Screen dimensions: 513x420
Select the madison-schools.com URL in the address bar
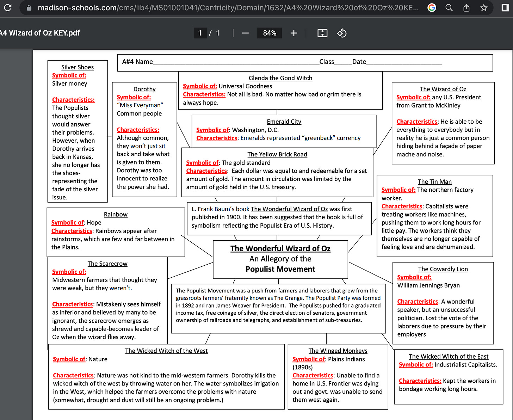tap(228, 8)
